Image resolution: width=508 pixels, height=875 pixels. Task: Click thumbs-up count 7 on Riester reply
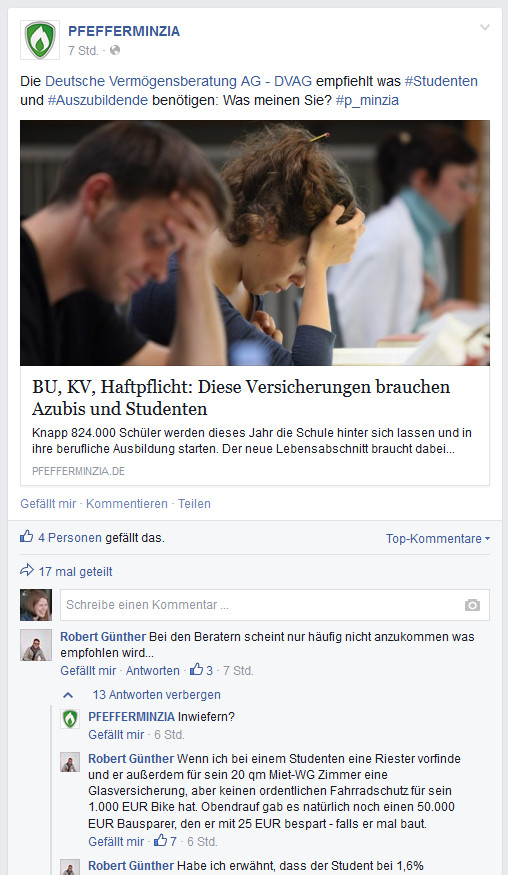[x=166, y=840]
